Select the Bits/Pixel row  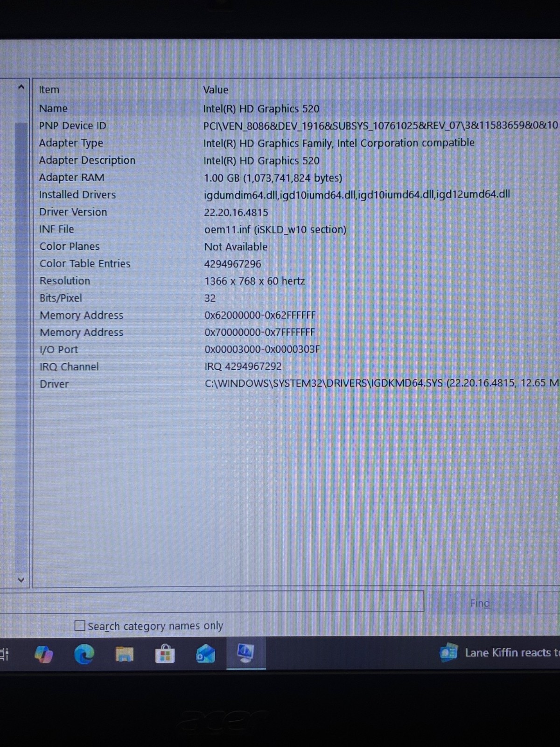tap(297, 298)
